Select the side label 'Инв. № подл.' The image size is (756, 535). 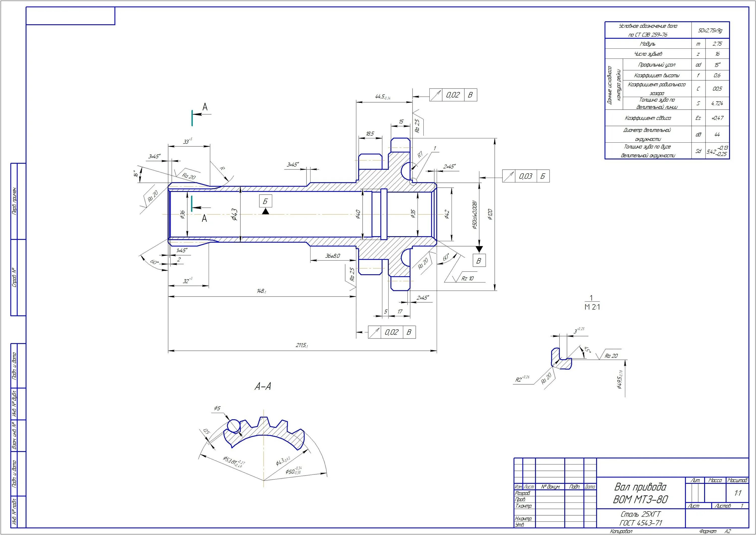point(15,512)
